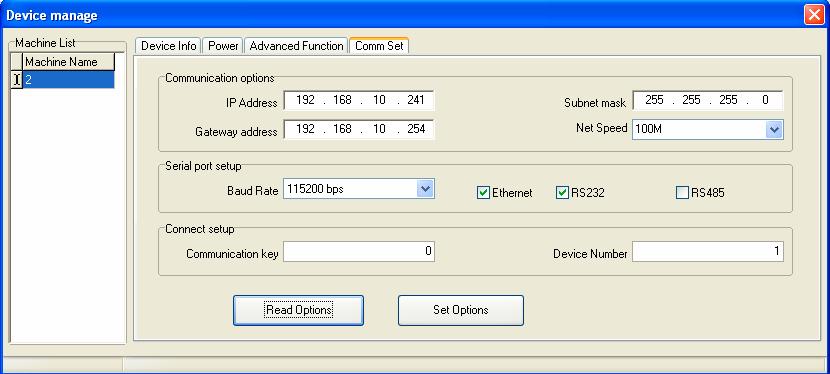Click the Read Options button

(x=299, y=310)
